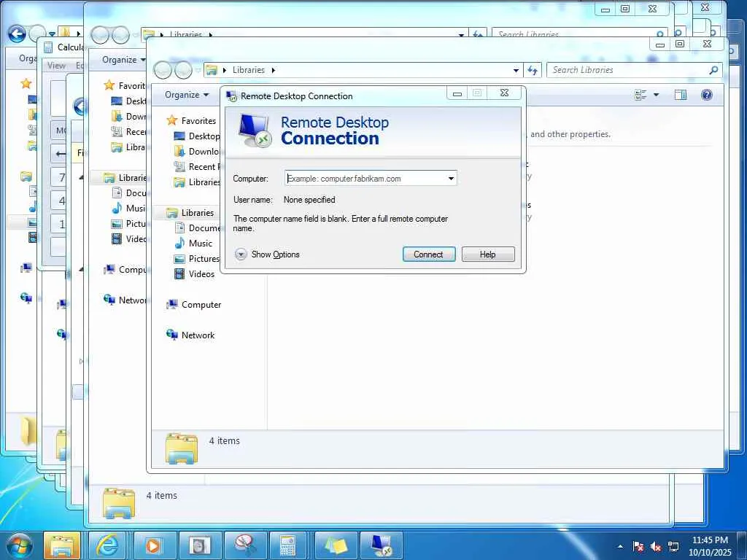Open Organize menu in front Libraries window

(x=187, y=95)
